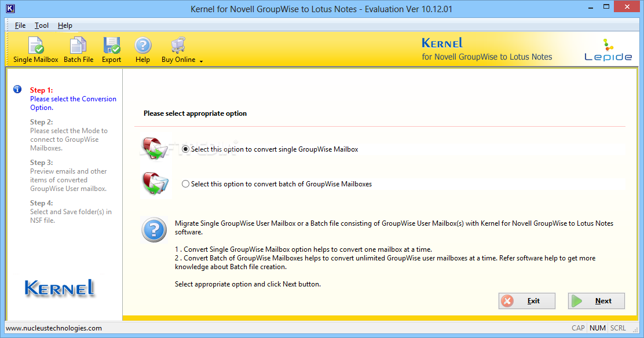The height and width of the screenshot is (338, 644).
Task: Click Step 3 heading in sidebar
Action: (x=42, y=163)
